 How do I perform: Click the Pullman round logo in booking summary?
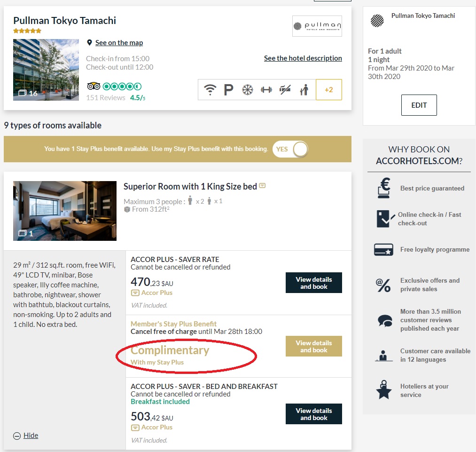[377, 21]
